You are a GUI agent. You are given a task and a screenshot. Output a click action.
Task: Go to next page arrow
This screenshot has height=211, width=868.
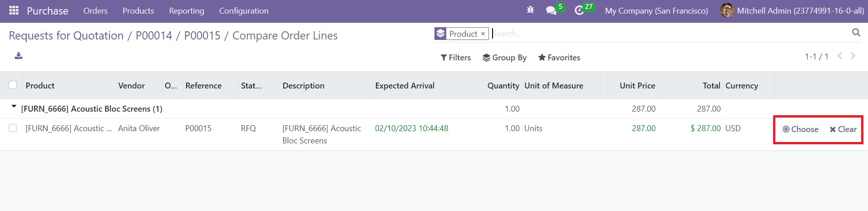(x=853, y=56)
